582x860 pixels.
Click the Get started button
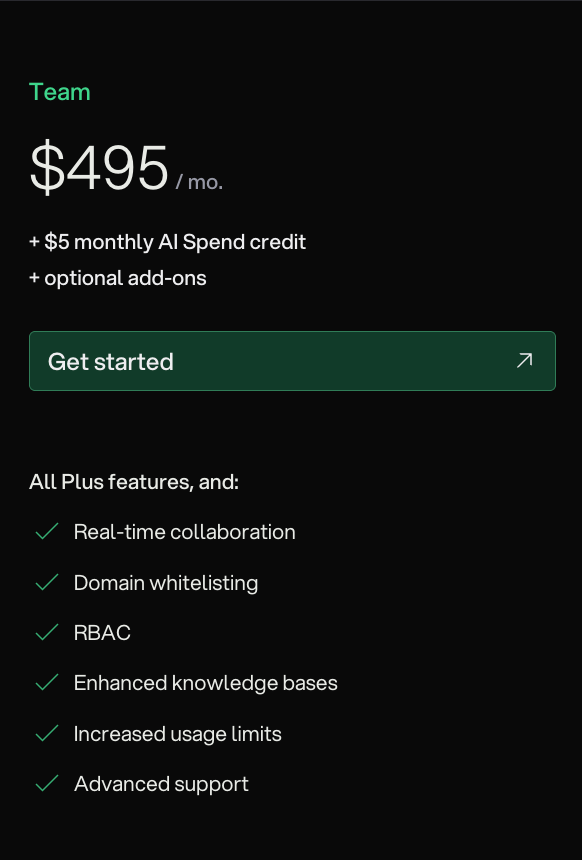pyautogui.click(x=292, y=361)
